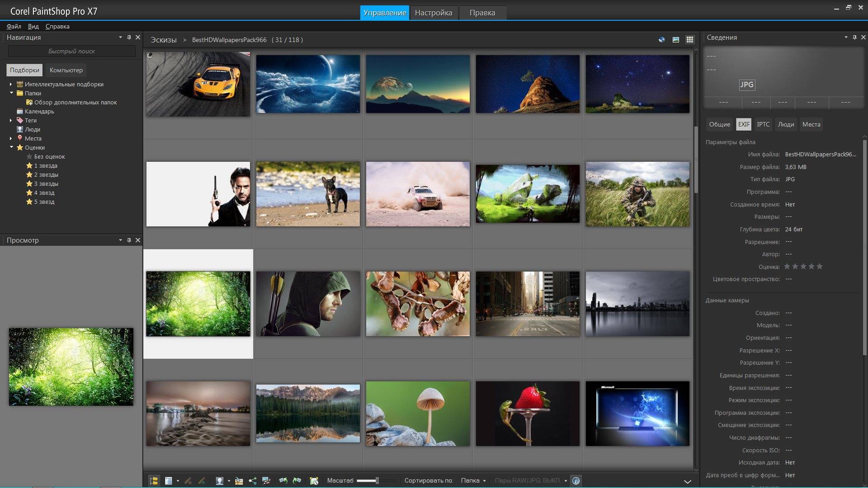Collapse the Папки tree node

(x=11, y=93)
